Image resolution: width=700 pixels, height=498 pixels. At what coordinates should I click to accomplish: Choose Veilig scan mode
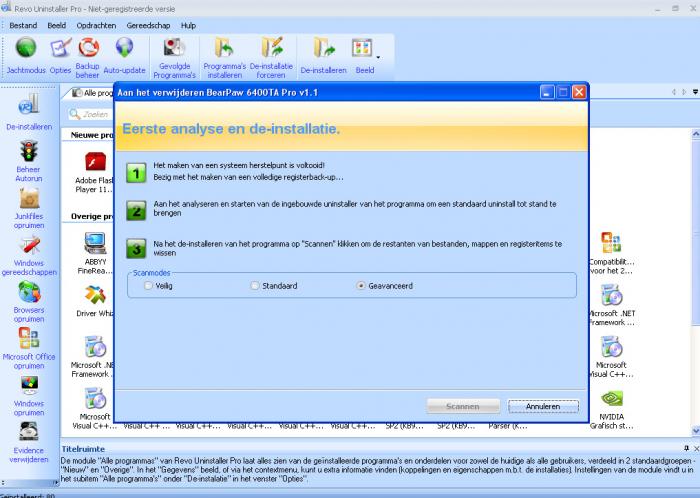pos(148,286)
